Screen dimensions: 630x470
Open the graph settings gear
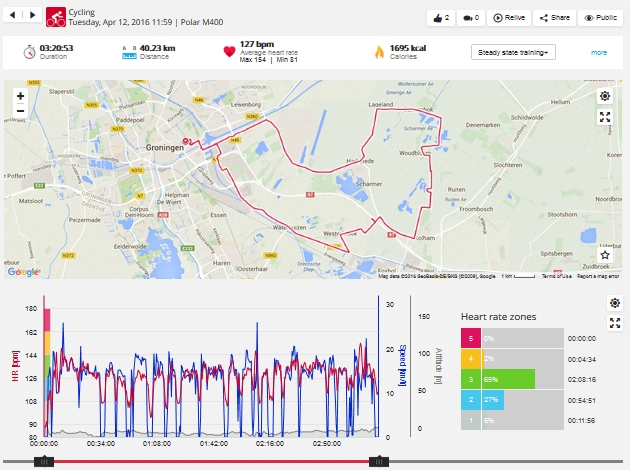[615, 303]
